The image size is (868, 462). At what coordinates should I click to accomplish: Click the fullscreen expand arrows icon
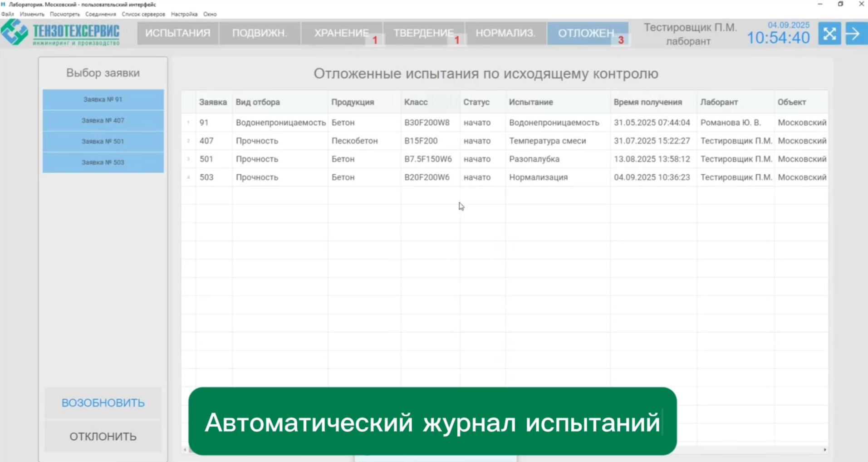point(829,34)
